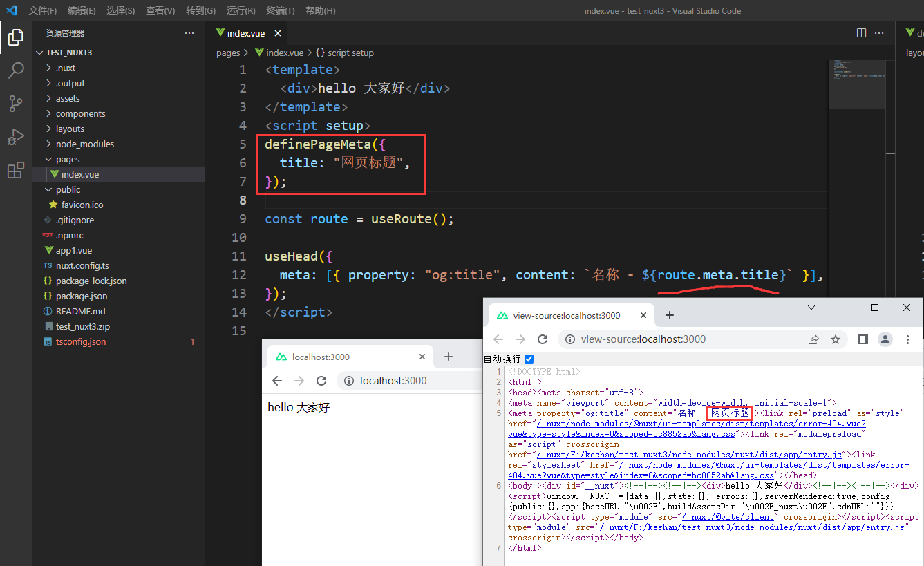Viewport: 924px width, 566px height.
Task: Open the 编辑(E) menu
Action: tap(82, 10)
